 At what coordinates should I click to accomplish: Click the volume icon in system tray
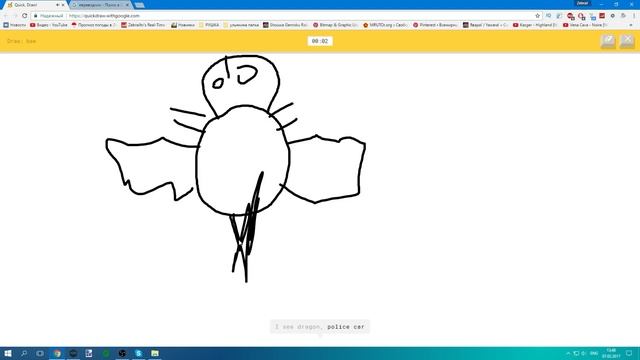tap(584, 353)
